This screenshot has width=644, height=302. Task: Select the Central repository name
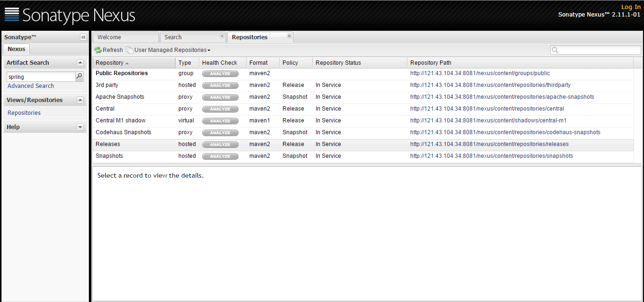tap(105, 109)
